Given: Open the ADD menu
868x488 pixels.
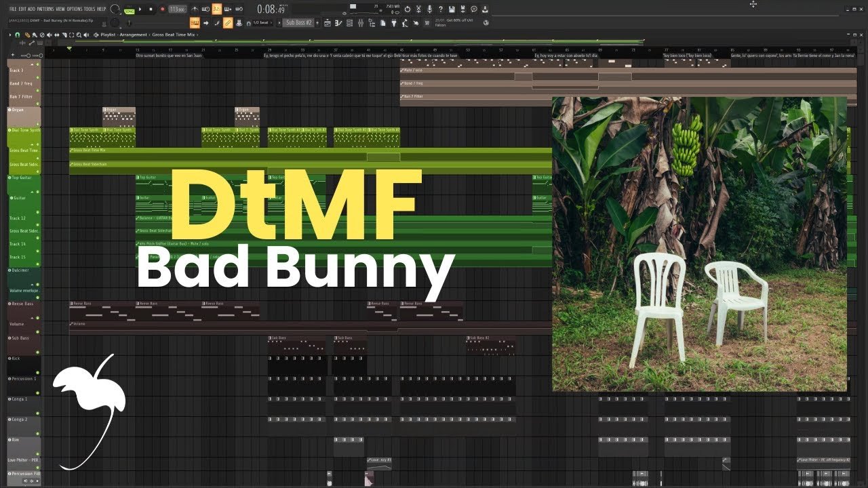Looking at the screenshot, I should 31,9.
